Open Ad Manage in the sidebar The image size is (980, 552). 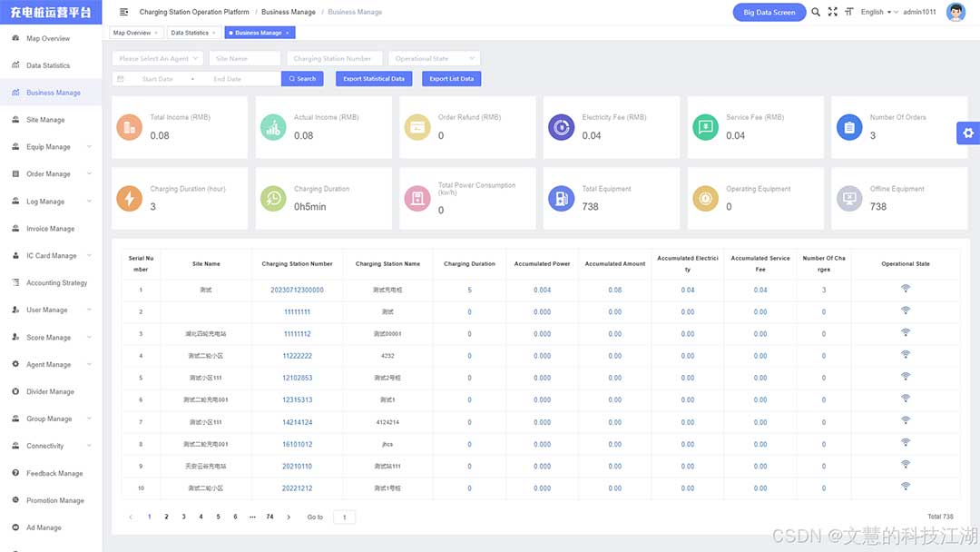51,527
